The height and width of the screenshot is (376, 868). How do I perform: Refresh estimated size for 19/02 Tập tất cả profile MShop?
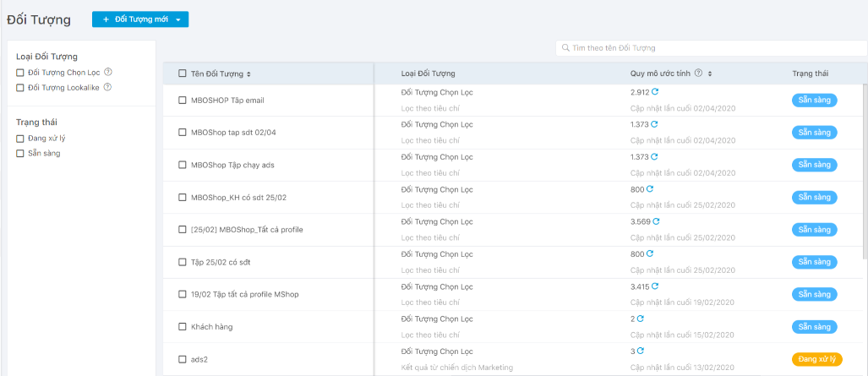[655, 286]
